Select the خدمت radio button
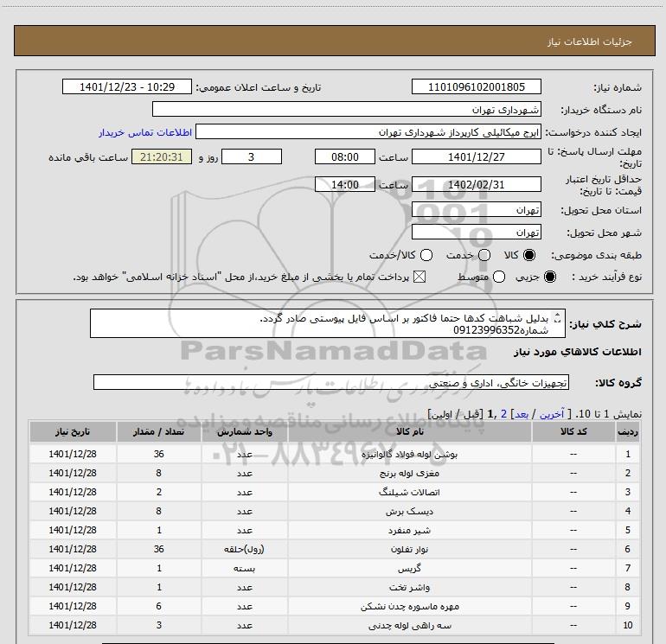The image size is (666, 644). pos(484,255)
